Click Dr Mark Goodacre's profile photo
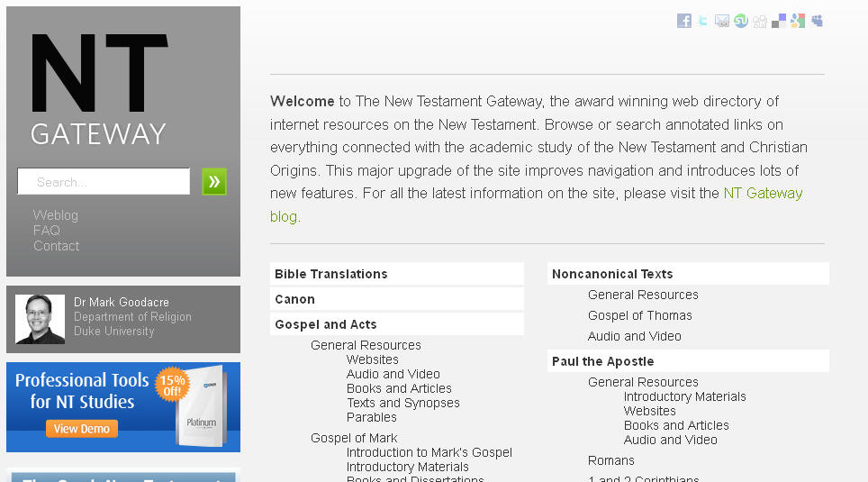The height and width of the screenshot is (482, 868). 41,319
